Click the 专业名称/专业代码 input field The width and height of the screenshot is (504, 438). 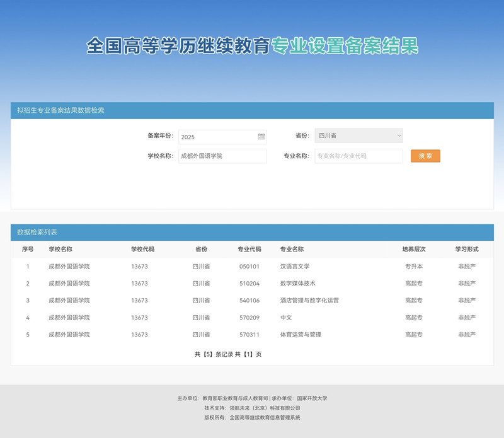pyautogui.click(x=359, y=156)
